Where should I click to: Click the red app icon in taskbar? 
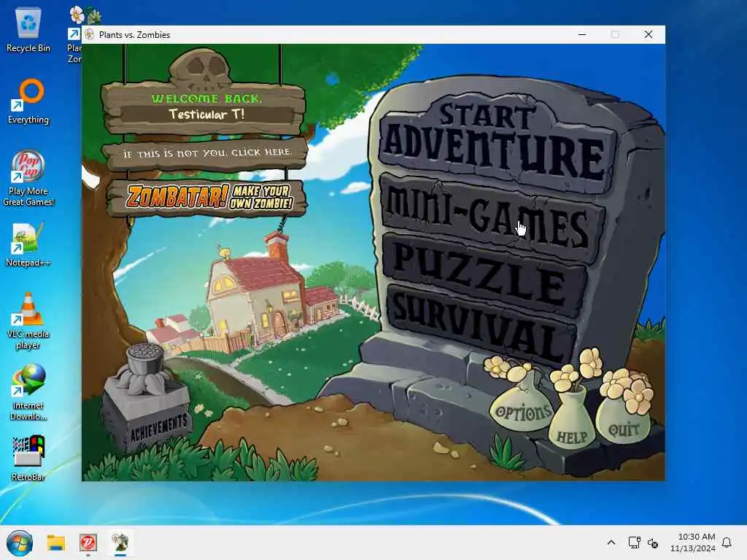[x=88, y=542]
